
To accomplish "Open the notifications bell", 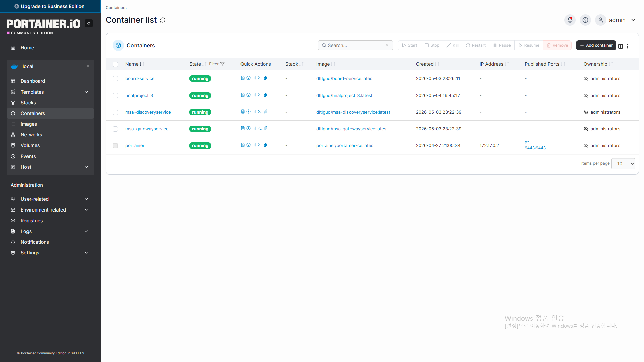I will point(570,20).
